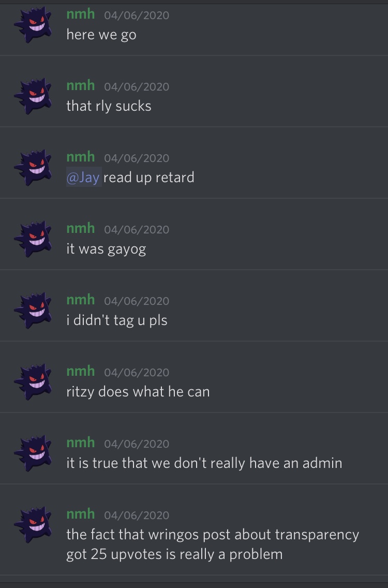The image size is (388, 588).
Task: Click timestamp on the "that rly sucks" message
Action: point(137,86)
